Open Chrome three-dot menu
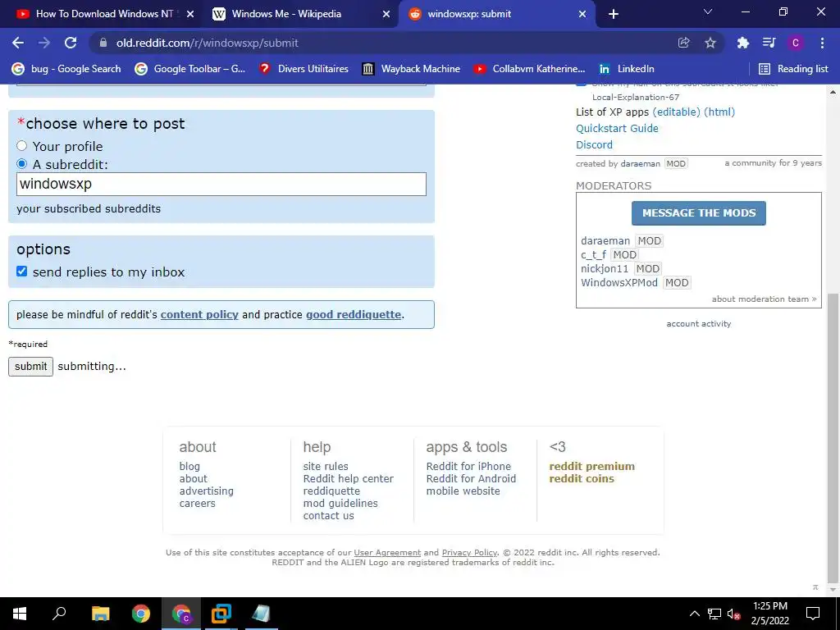Screen dimensions: 840x630 822,43
